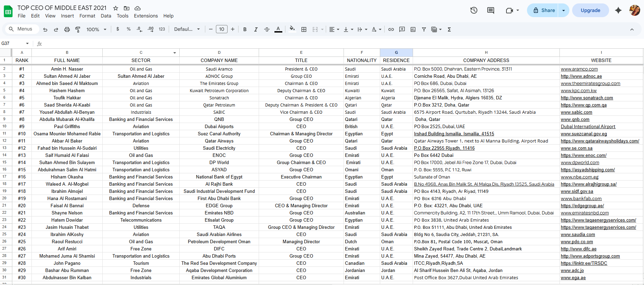
Task: Click the G37 name box
Action: coord(12,44)
